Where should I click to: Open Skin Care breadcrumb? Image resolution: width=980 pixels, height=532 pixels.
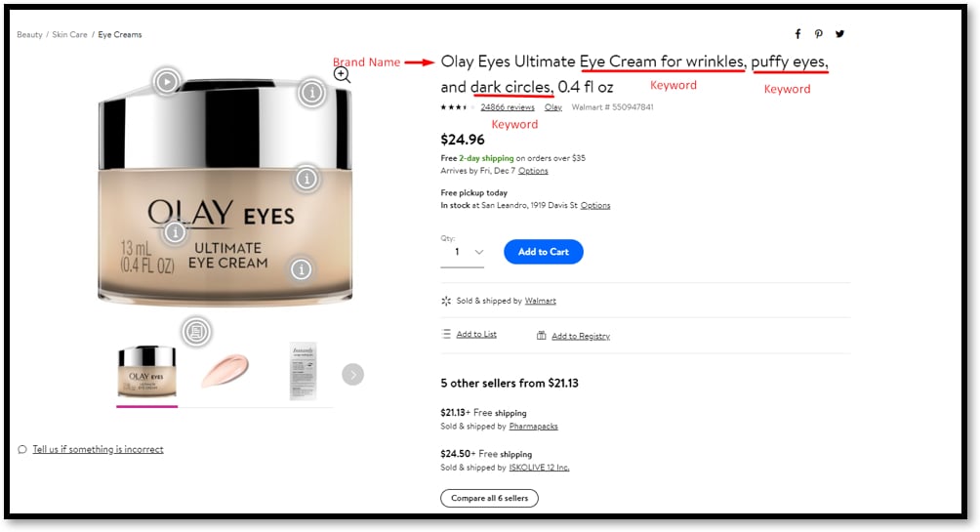(x=69, y=34)
